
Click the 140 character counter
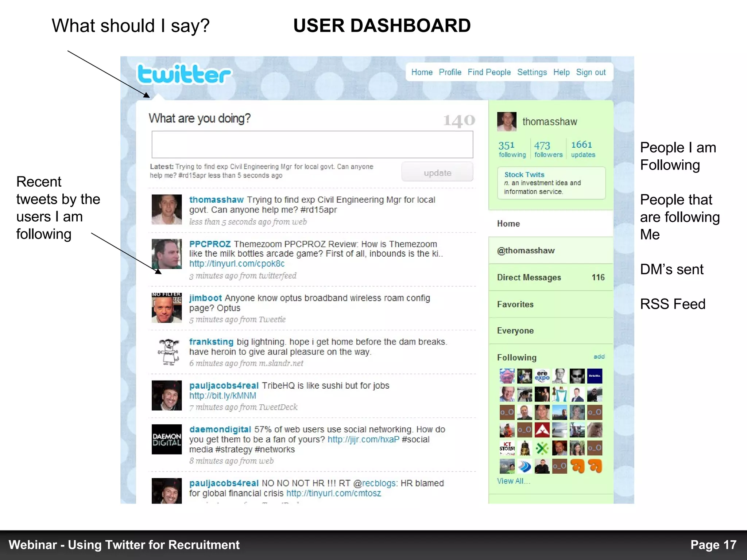[459, 120]
